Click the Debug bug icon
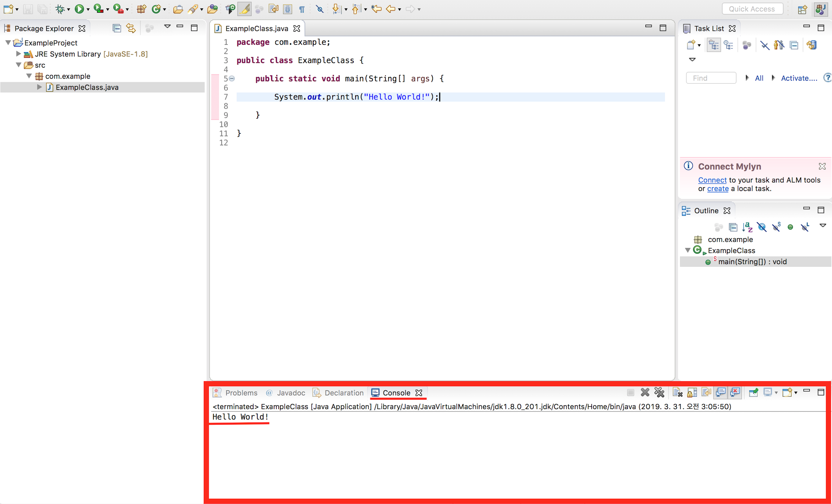 (x=60, y=9)
